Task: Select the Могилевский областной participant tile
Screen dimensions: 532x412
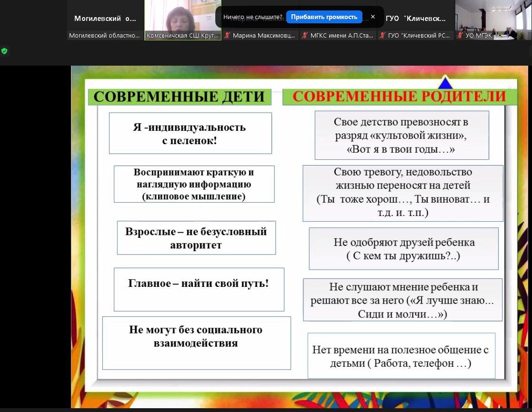Action: pos(105,19)
